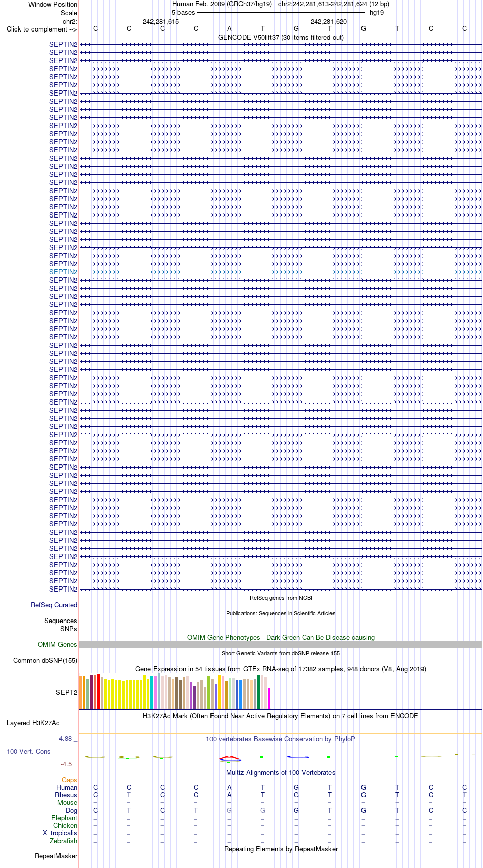Click the bright red bar in the GTEx chart
Screen dimensions: 483x868
click(99, 692)
